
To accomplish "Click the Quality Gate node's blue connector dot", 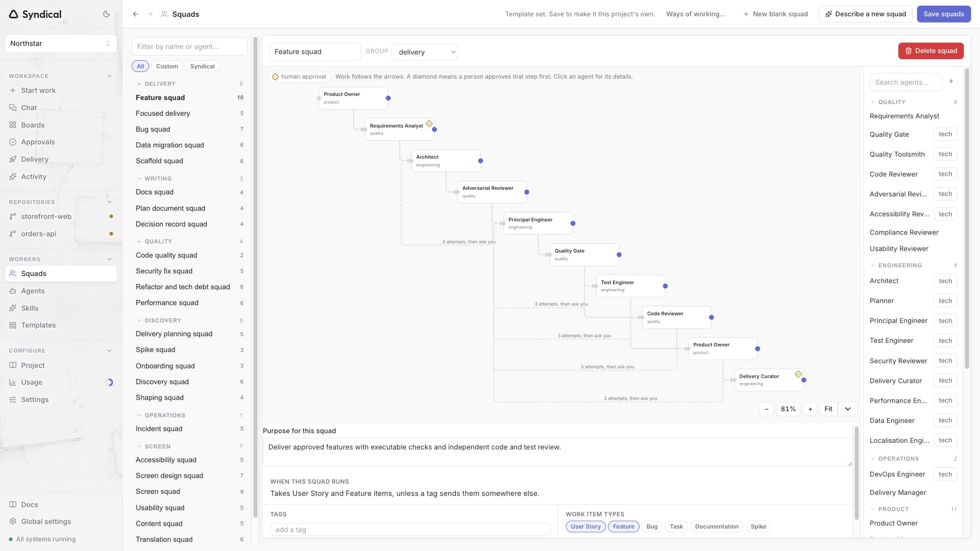I will [619, 255].
